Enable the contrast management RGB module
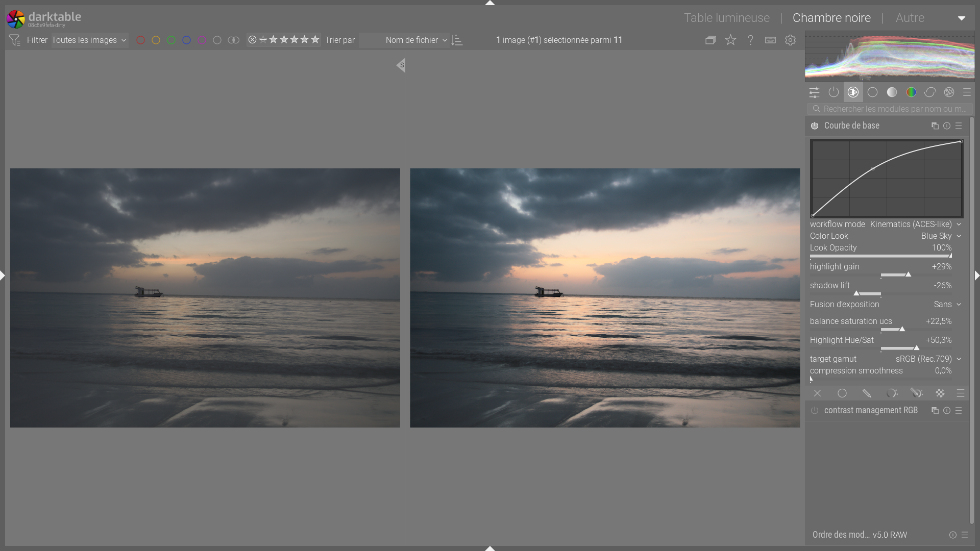The height and width of the screenshot is (551, 980). click(x=815, y=411)
